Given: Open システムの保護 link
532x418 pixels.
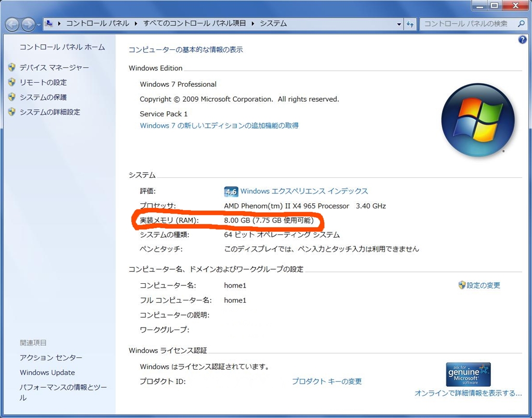Looking at the screenshot, I should pos(43,97).
